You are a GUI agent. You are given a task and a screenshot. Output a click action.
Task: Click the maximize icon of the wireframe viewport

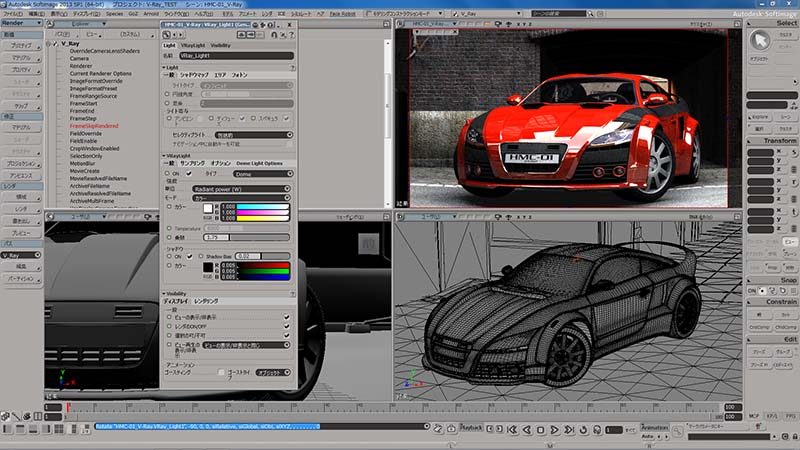point(737,217)
